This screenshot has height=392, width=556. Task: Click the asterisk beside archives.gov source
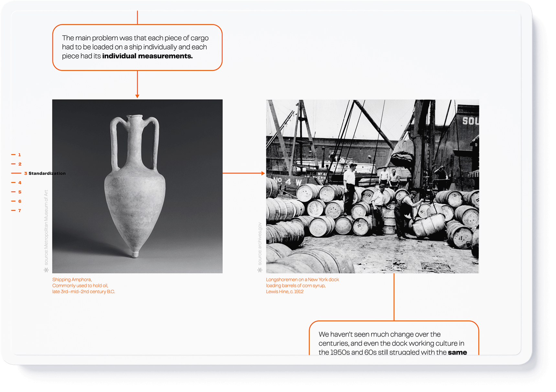(260, 270)
